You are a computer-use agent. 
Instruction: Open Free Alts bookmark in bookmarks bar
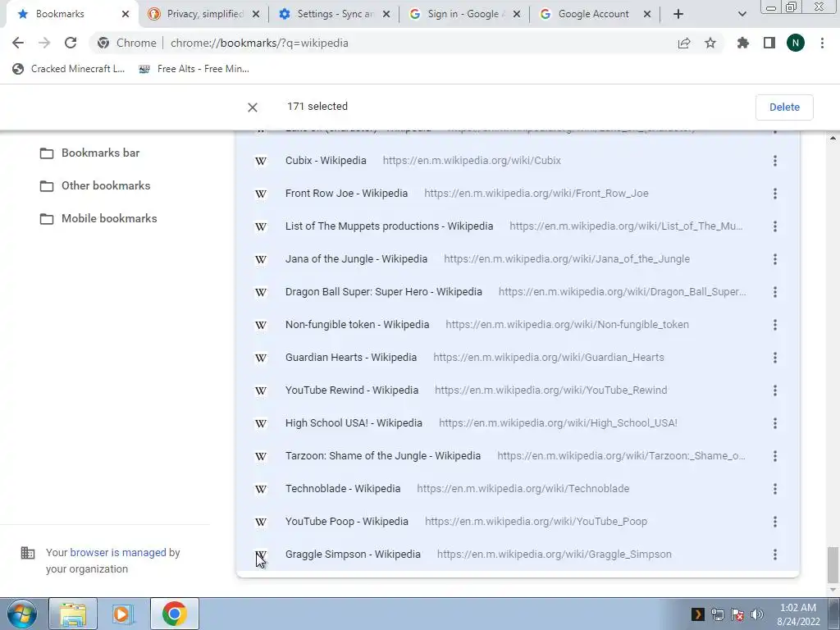[194, 69]
